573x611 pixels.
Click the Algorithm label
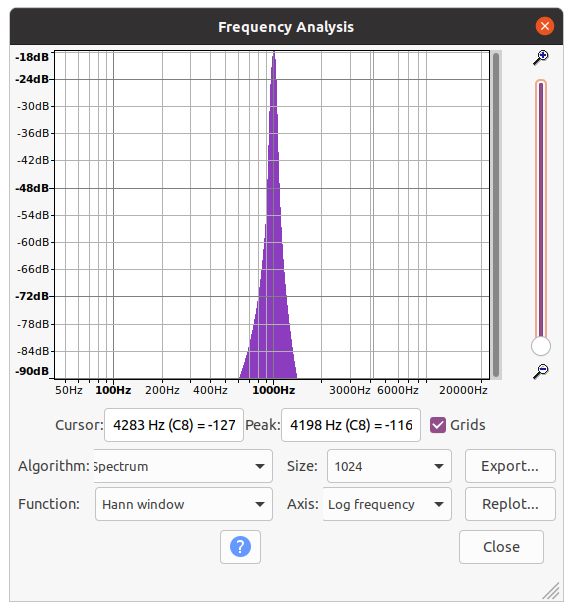click(x=53, y=466)
